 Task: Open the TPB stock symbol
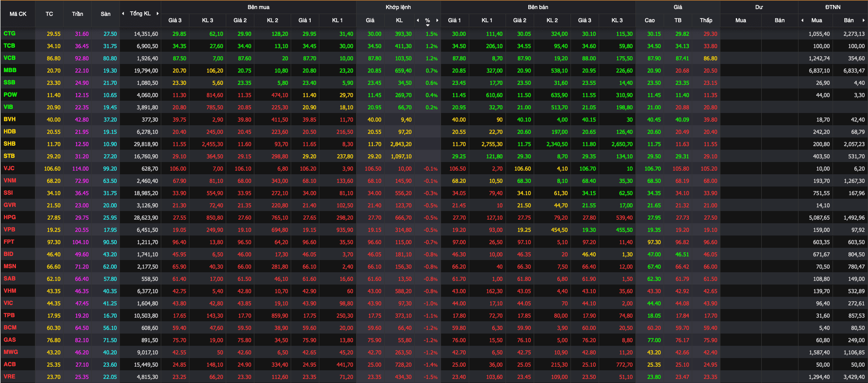coord(9,315)
